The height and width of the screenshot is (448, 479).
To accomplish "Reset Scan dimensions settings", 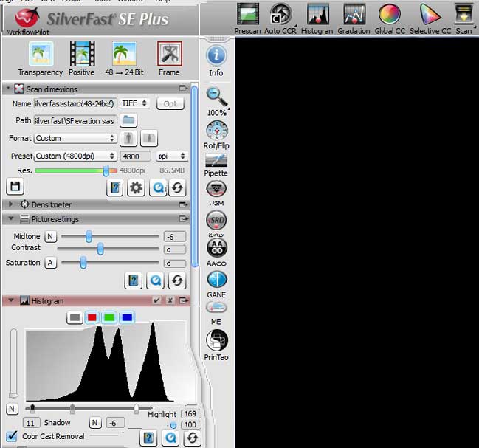I will tap(177, 187).
